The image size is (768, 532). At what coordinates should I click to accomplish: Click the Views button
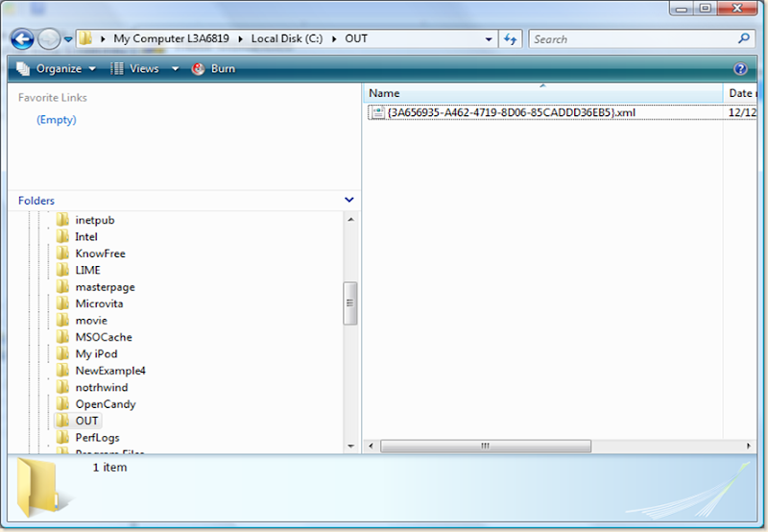[134, 68]
